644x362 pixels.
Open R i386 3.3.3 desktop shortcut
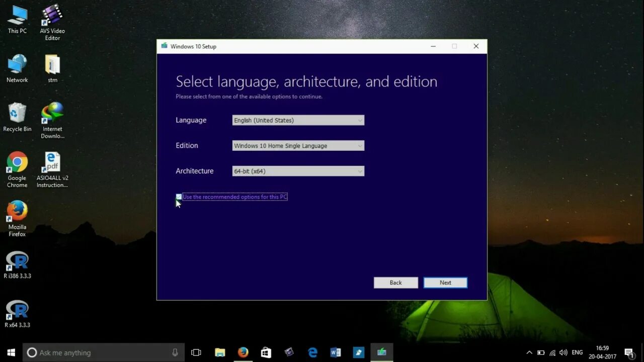(x=17, y=265)
